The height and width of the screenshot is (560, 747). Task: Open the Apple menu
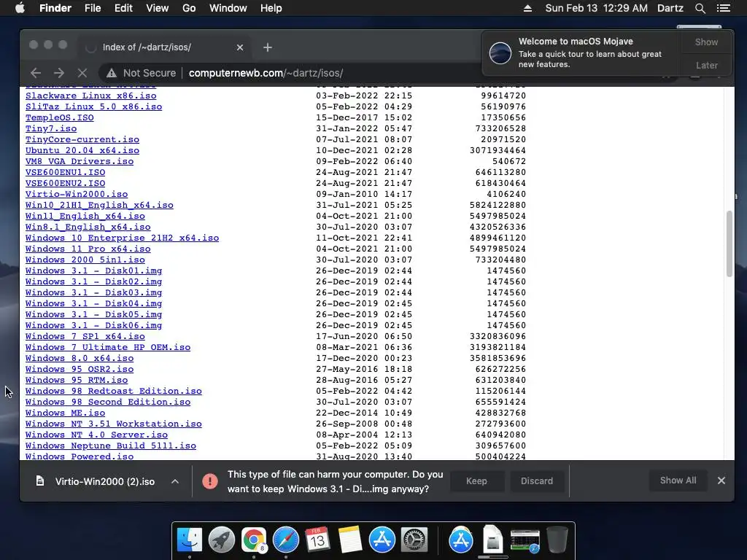tap(20, 8)
